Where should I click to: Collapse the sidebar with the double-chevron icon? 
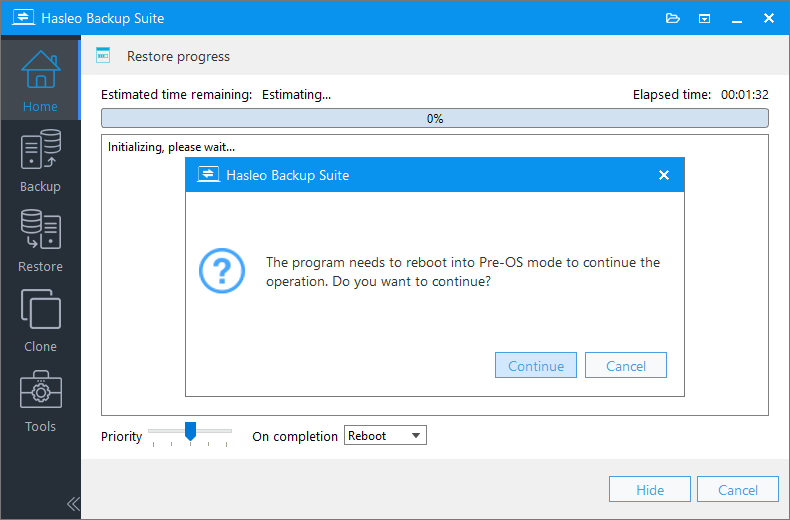tap(73, 503)
